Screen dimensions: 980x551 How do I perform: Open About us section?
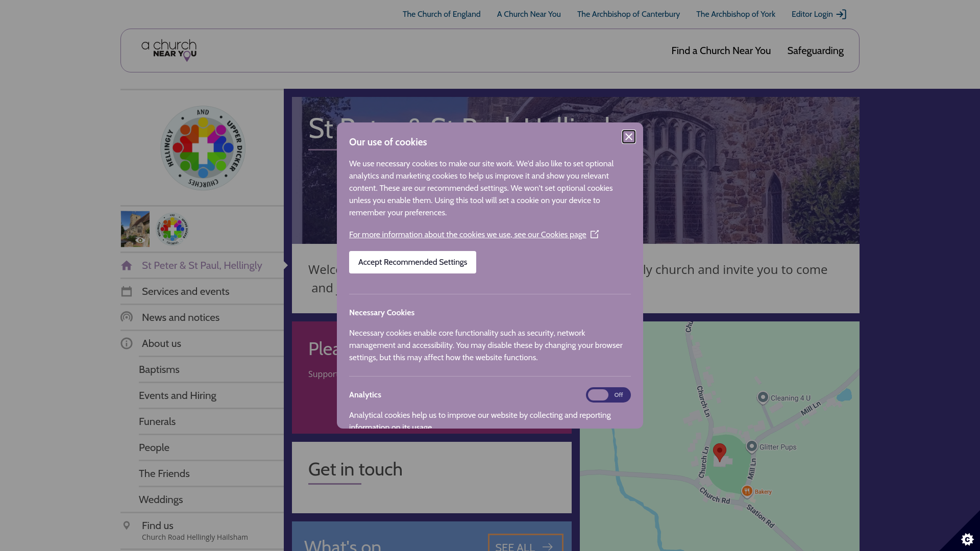click(161, 343)
